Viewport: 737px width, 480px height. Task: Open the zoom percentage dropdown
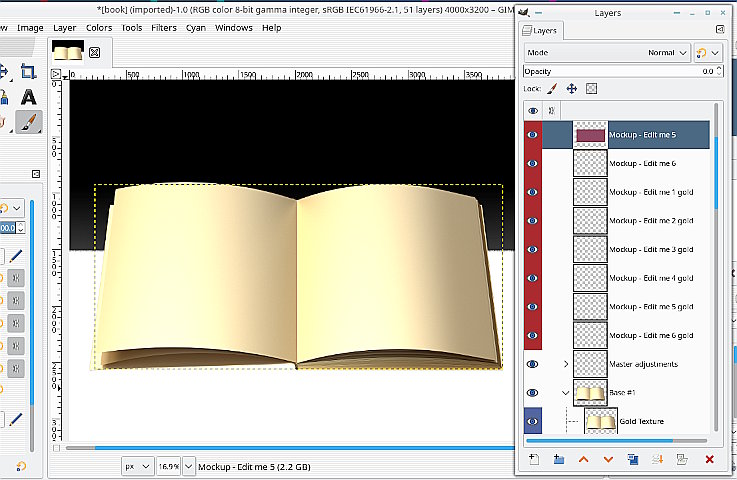(x=168, y=466)
